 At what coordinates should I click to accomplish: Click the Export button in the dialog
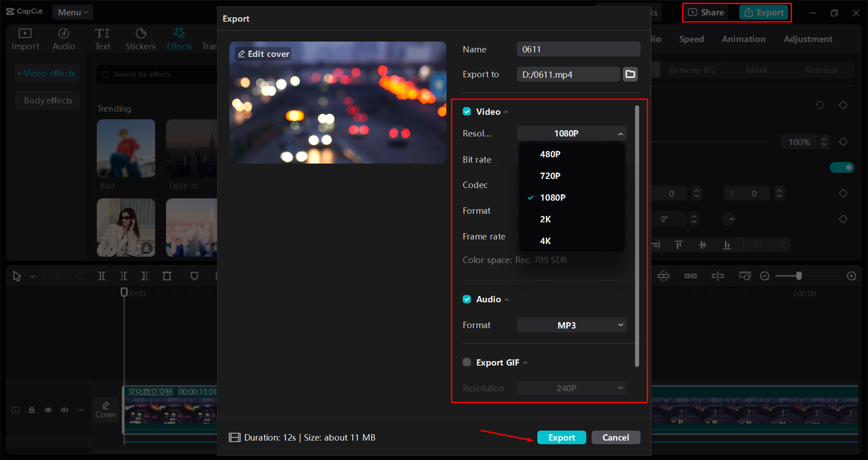tap(561, 438)
